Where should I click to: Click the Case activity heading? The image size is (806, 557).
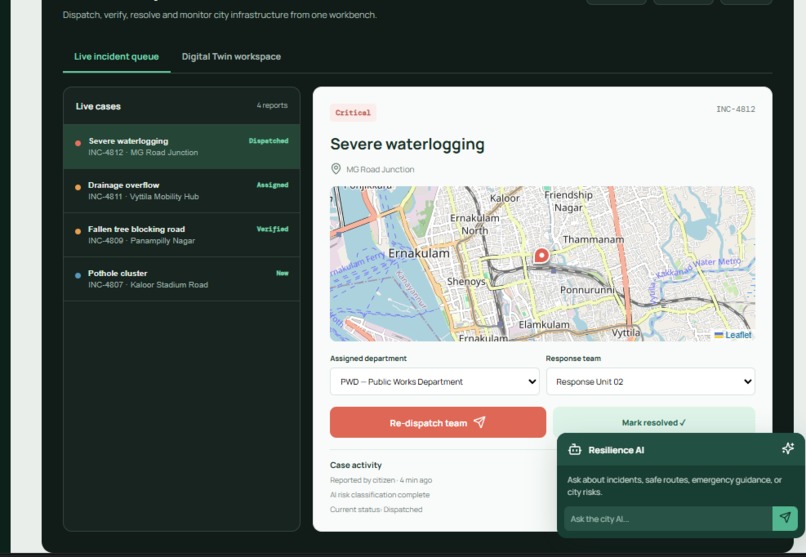[356, 465]
